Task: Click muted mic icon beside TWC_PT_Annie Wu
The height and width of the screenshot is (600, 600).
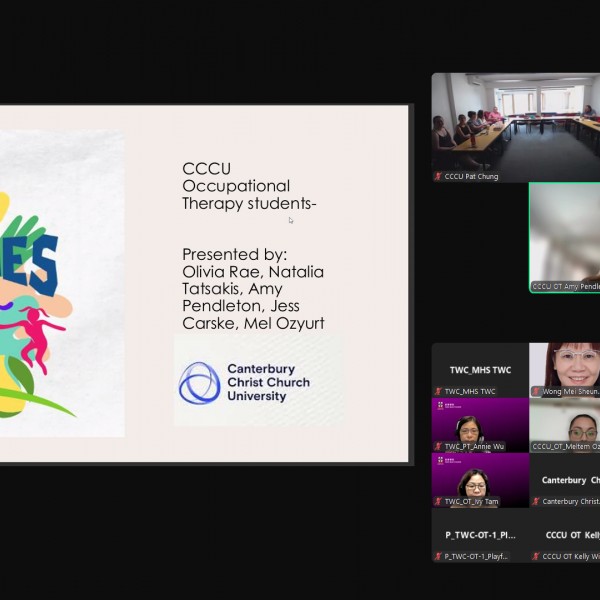Action: 438,447
